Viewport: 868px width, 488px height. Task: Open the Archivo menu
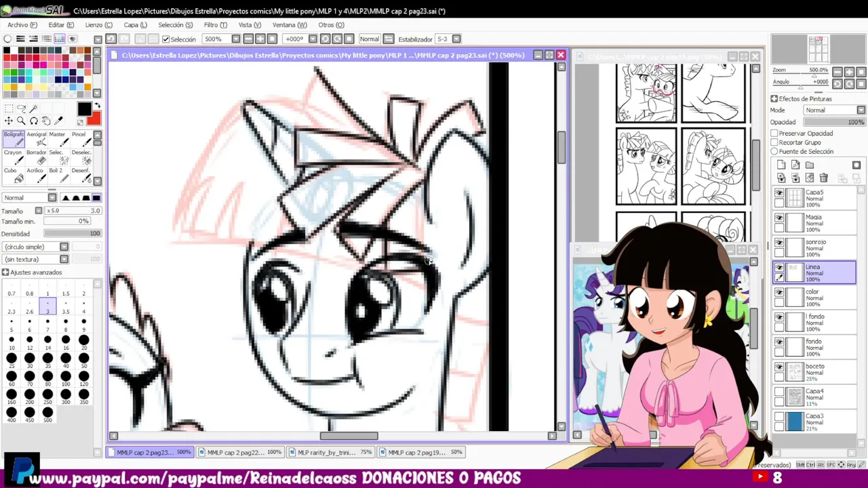point(22,25)
